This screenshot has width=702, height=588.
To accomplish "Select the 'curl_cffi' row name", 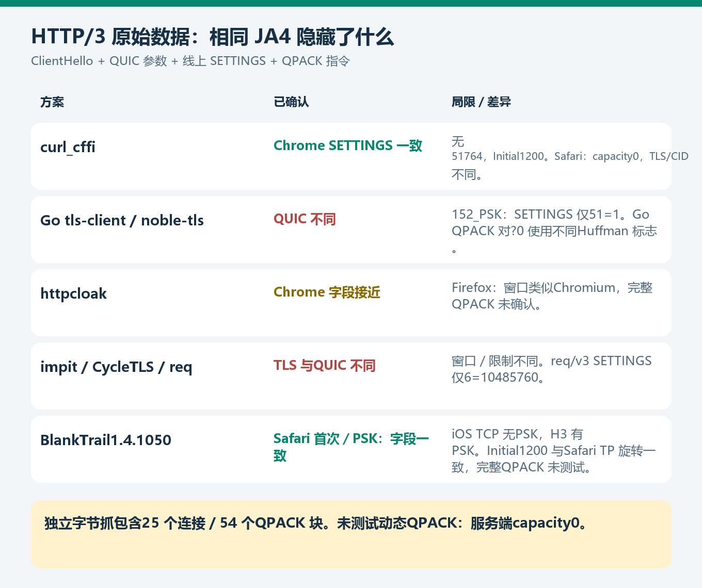I will tap(68, 147).
